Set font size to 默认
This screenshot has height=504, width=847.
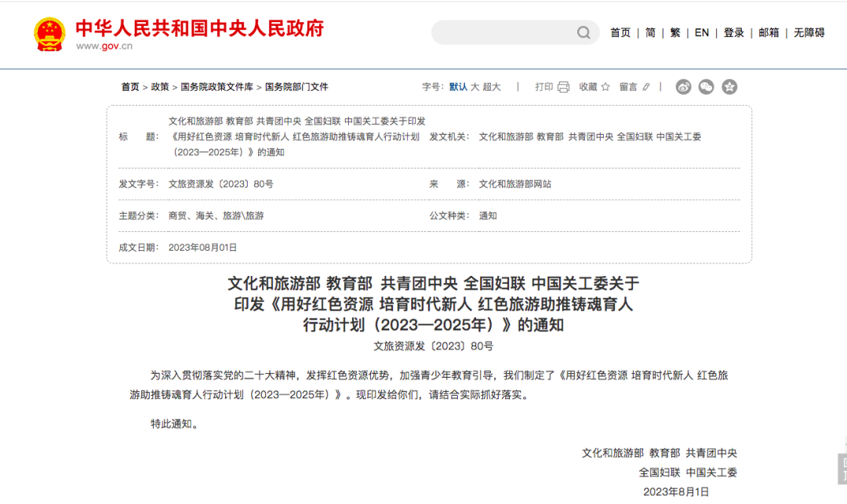[458, 87]
